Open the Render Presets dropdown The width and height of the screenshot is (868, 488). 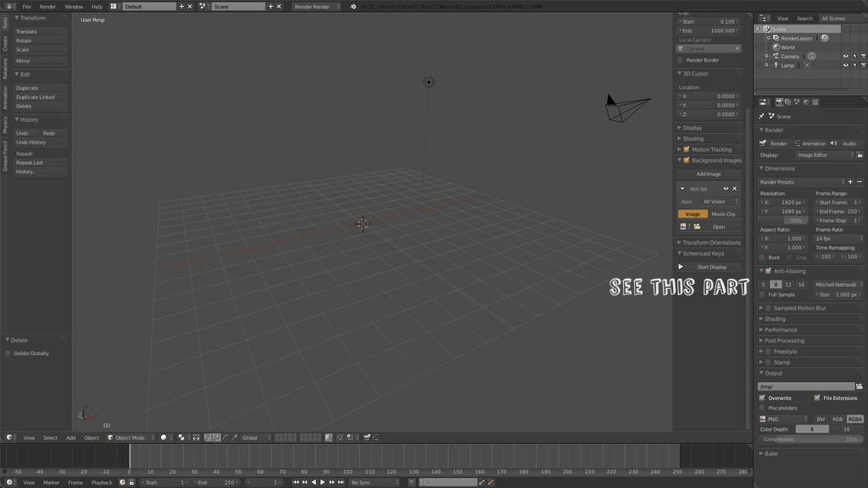[x=802, y=182]
